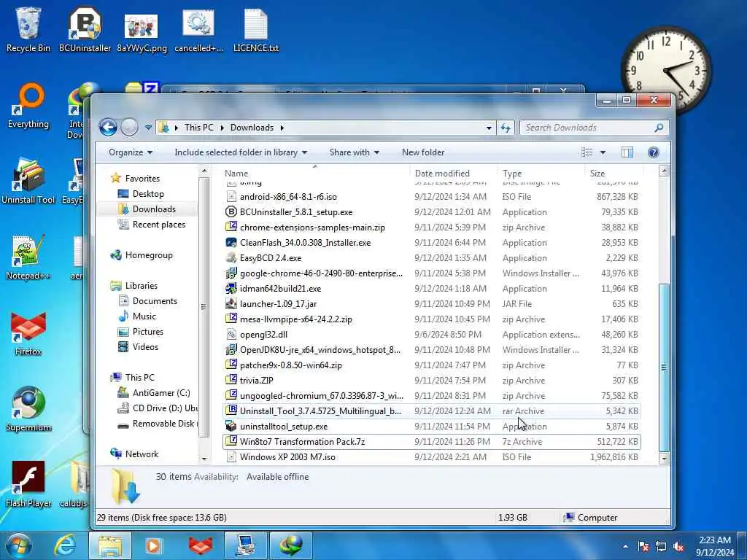747x560 pixels.
Task: Sort by Date modified column header
Action: (453, 174)
